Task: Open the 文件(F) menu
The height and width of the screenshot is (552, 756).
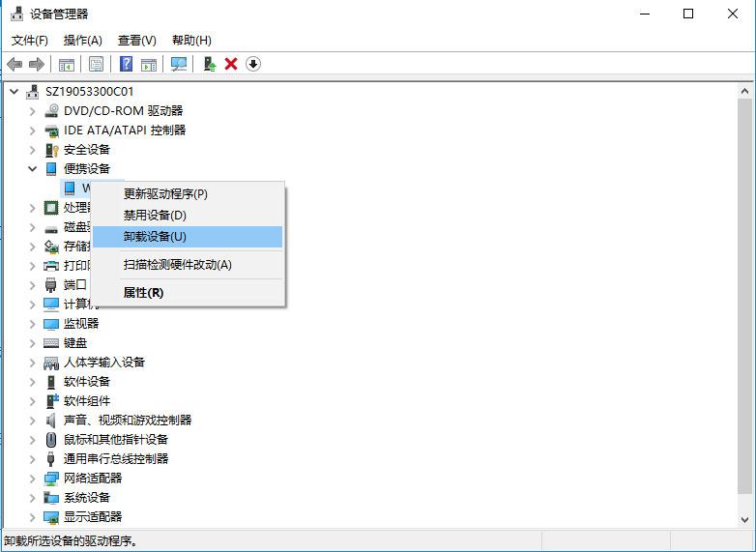Action: [x=29, y=40]
